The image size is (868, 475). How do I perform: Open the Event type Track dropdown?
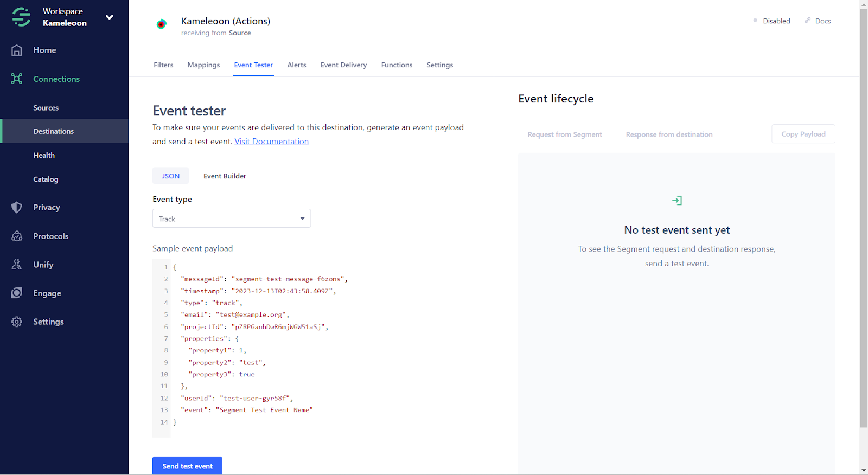click(232, 219)
